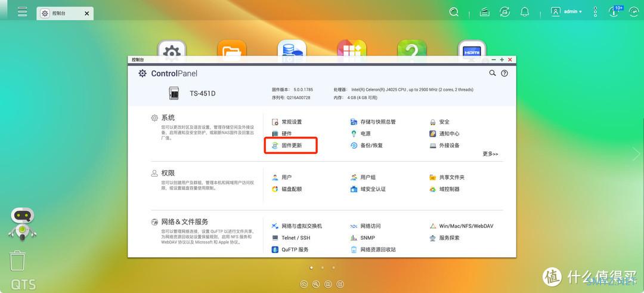Open the green Help Center desktop shortcut

pyautogui.click(x=412, y=48)
